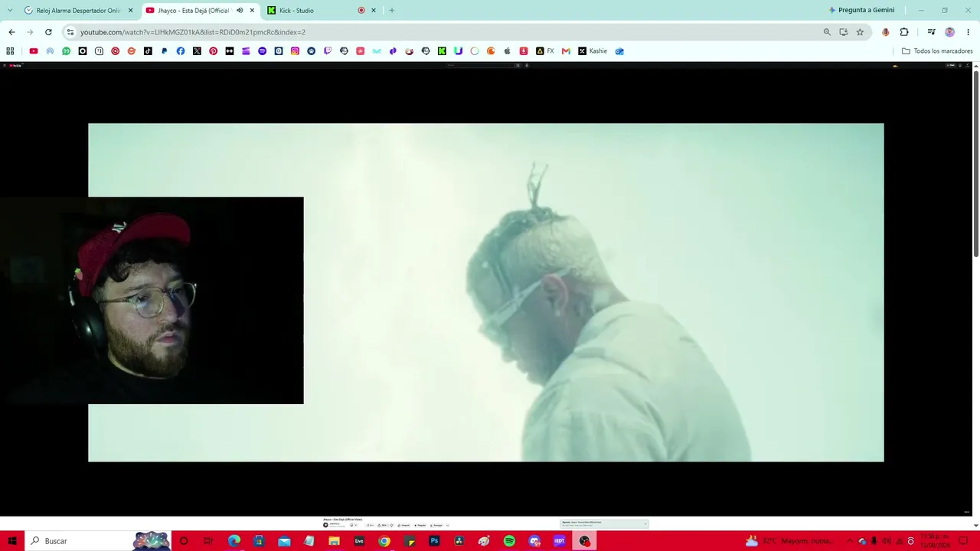Install app icon in the address bar
980x551 pixels.
coord(844,32)
